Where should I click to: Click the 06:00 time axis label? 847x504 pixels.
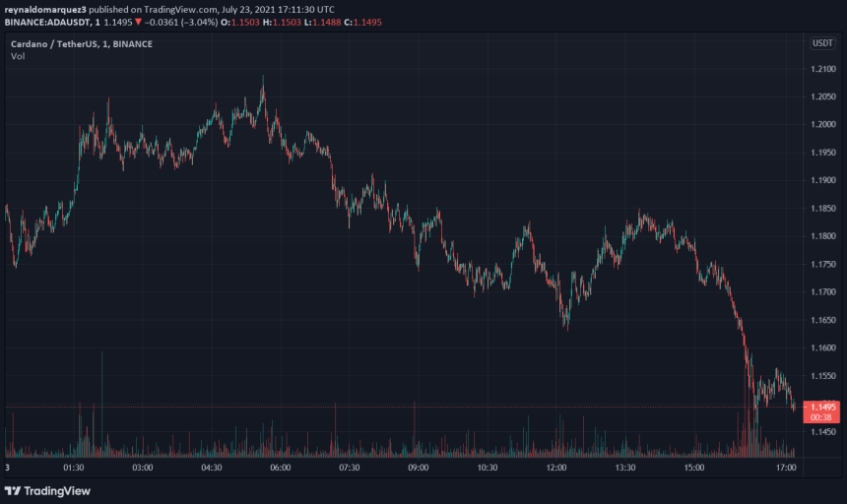click(281, 468)
